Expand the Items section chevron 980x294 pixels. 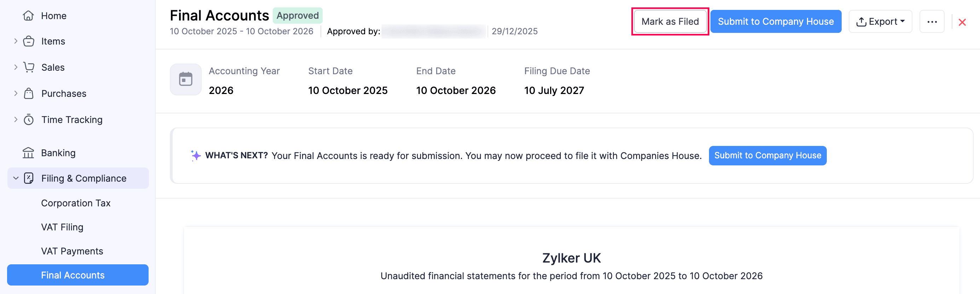point(15,41)
